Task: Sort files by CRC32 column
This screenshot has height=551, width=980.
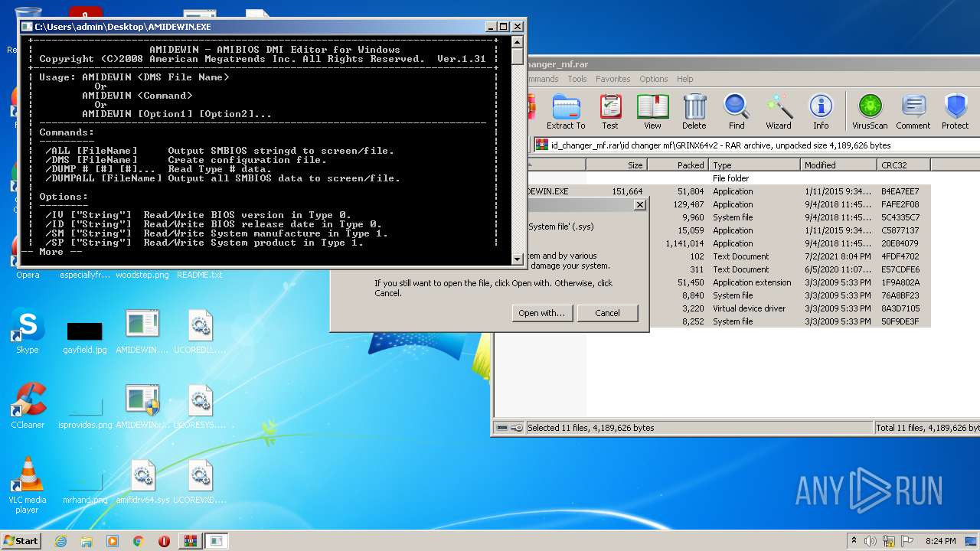Action: pyautogui.click(x=903, y=165)
